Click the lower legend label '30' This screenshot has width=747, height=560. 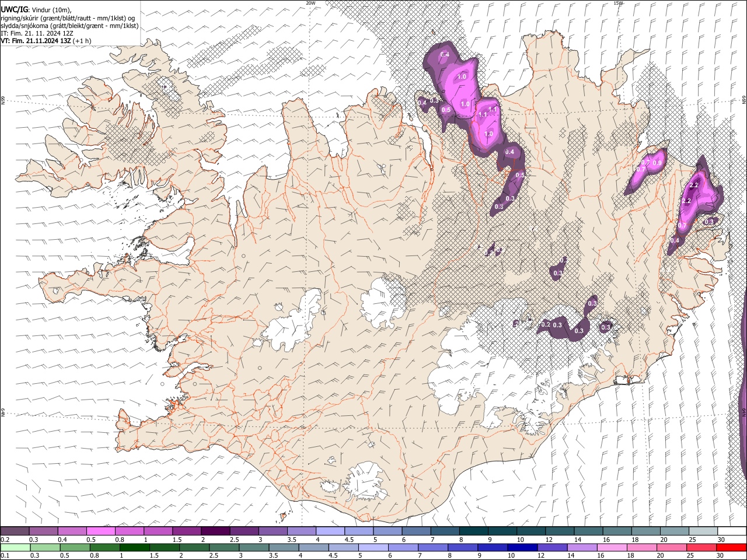pyautogui.click(x=721, y=556)
